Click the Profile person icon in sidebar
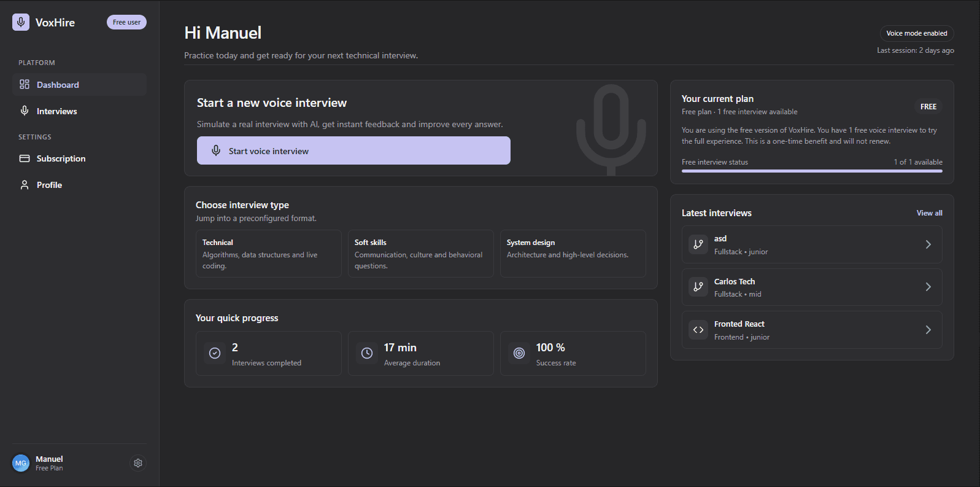 tap(25, 185)
